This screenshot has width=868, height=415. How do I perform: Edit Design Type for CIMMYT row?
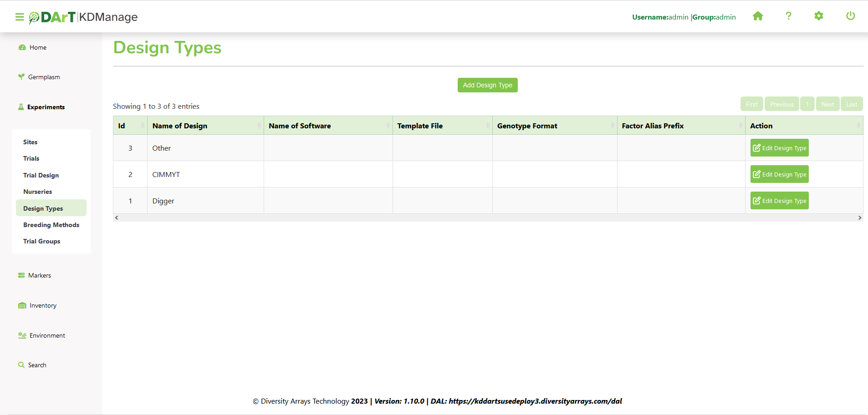click(x=779, y=174)
